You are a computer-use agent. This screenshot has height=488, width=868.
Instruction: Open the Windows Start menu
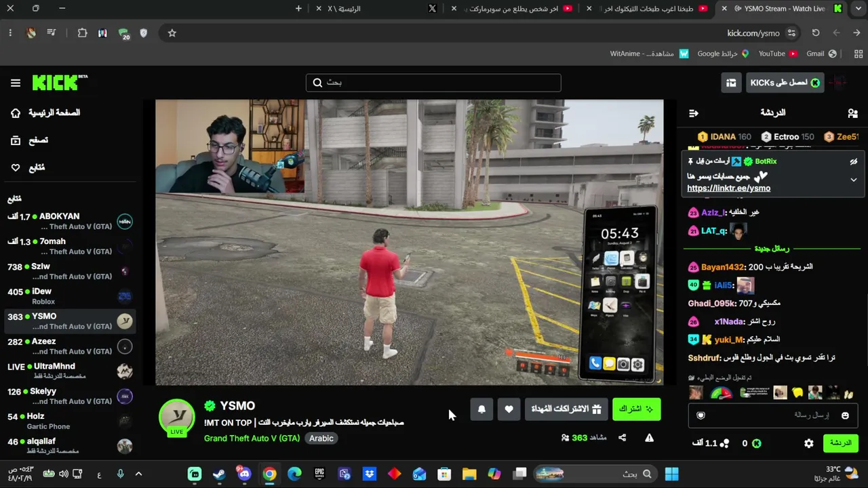click(672, 474)
